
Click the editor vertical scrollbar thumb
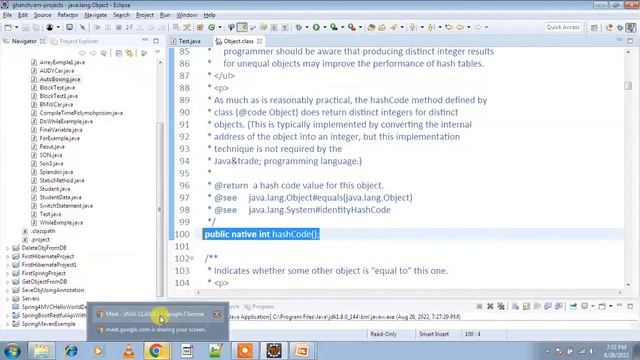click(x=628, y=86)
